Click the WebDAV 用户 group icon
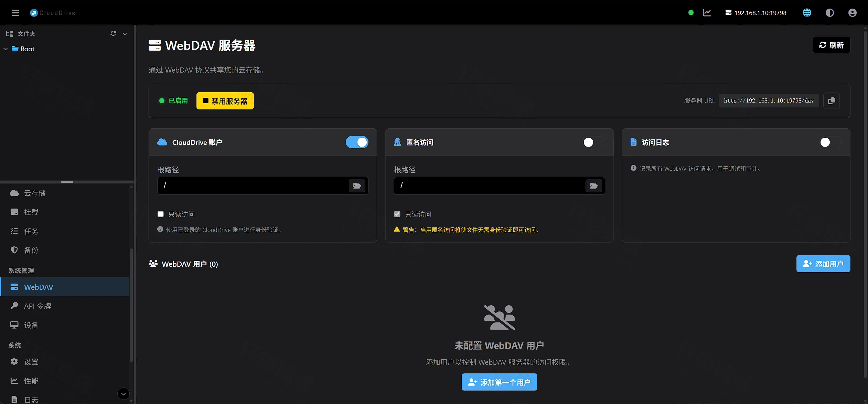 pyautogui.click(x=153, y=264)
